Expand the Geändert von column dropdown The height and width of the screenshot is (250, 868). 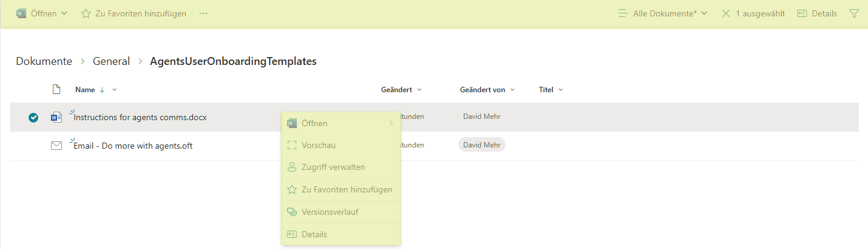[487, 90]
